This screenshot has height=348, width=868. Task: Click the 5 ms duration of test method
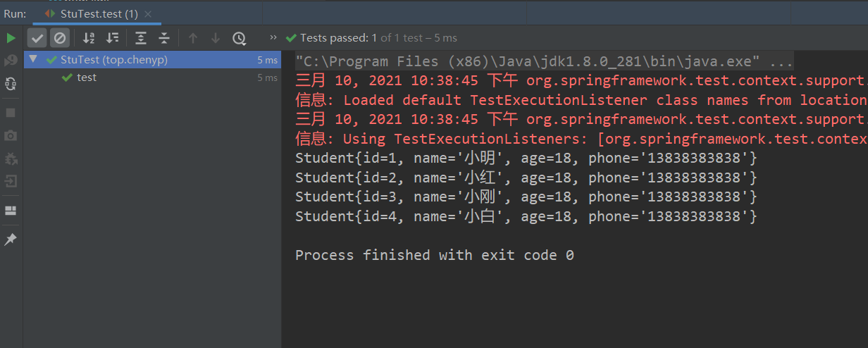267,78
